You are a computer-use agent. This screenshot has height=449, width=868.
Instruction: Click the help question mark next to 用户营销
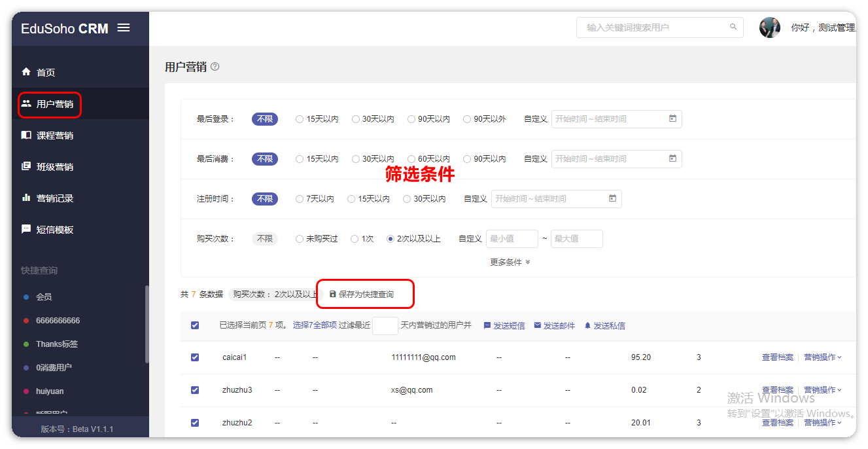pyautogui.click(x=215, y=67)
